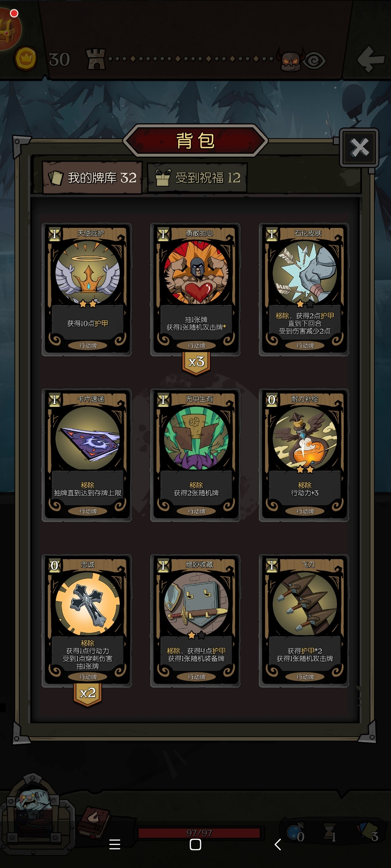The image size is (391, 868).
Task: Tap the 石化皮肤 card
Action: click(304, 289)
